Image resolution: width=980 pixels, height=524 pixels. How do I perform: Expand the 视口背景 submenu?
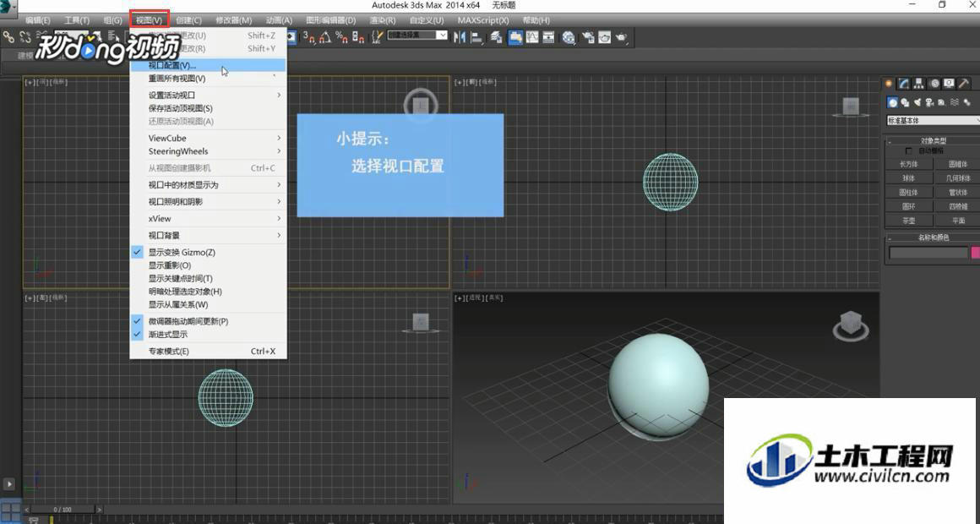208,235
